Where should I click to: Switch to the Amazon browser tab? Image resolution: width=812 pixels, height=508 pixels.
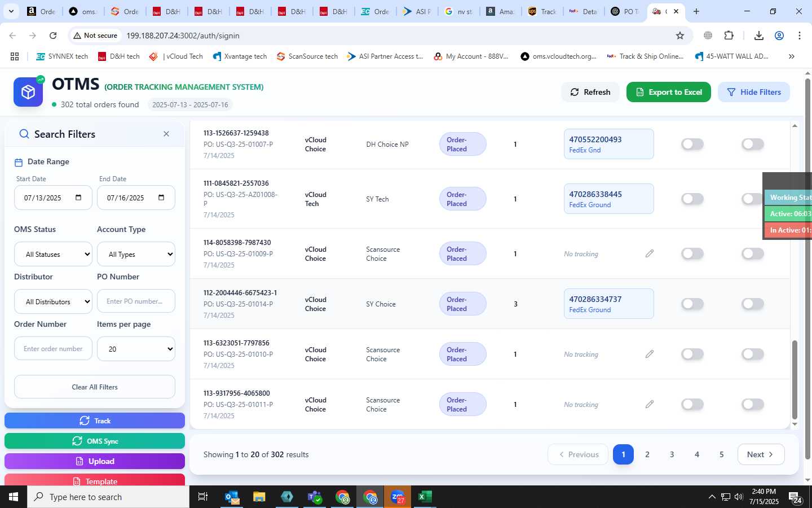(x=500, y=11)
